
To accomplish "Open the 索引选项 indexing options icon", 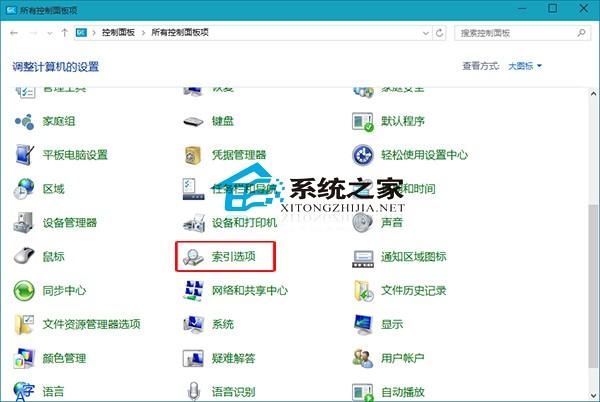I will pyautogui.click(x=193, y=256).
